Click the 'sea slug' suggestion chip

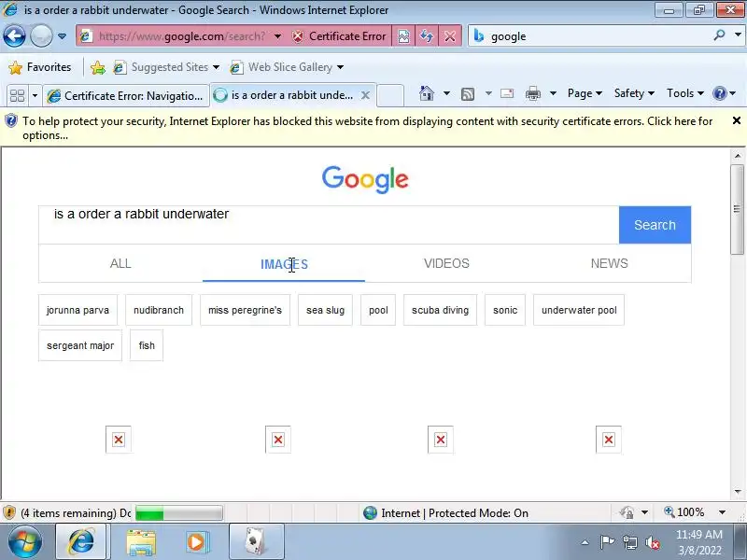coord(325,310)
